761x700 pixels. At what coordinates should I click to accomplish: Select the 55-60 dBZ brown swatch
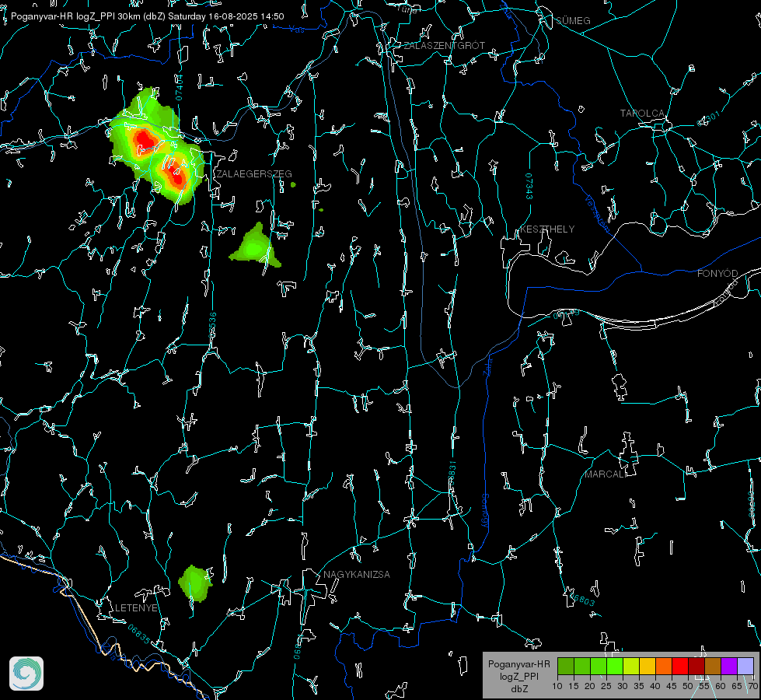(713, 666)
